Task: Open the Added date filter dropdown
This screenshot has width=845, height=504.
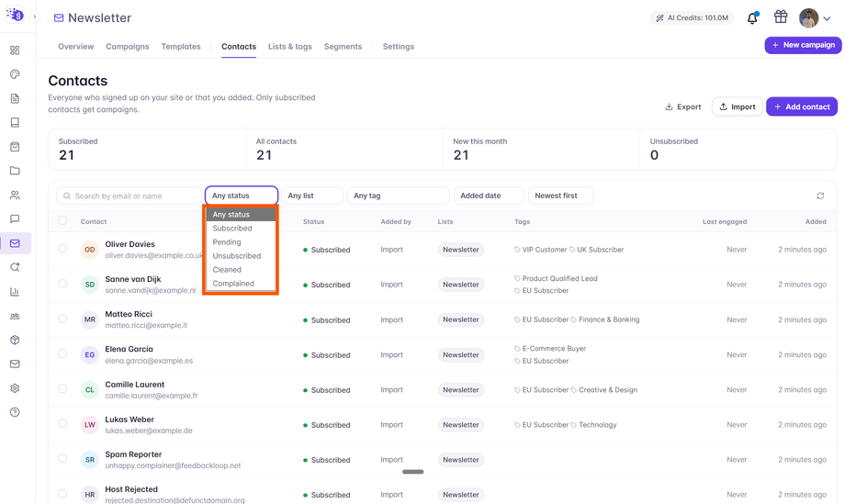Action: [489, 196]
